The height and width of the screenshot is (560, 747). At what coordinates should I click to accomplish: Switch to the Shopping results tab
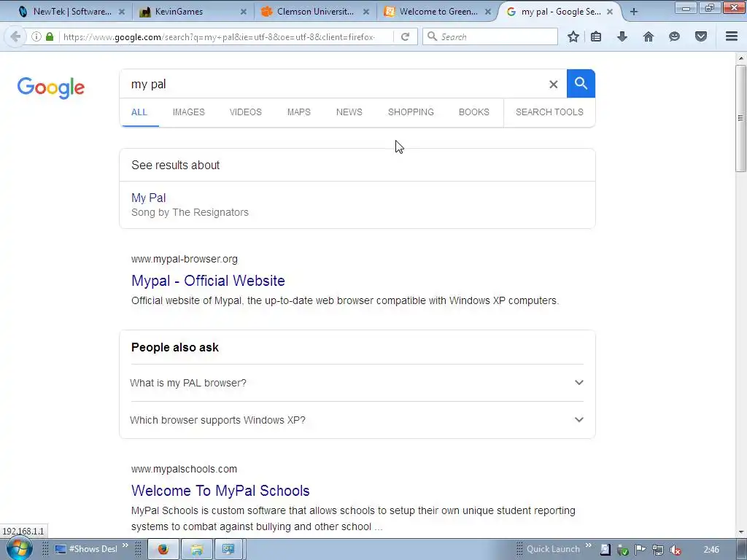[411, 112]
